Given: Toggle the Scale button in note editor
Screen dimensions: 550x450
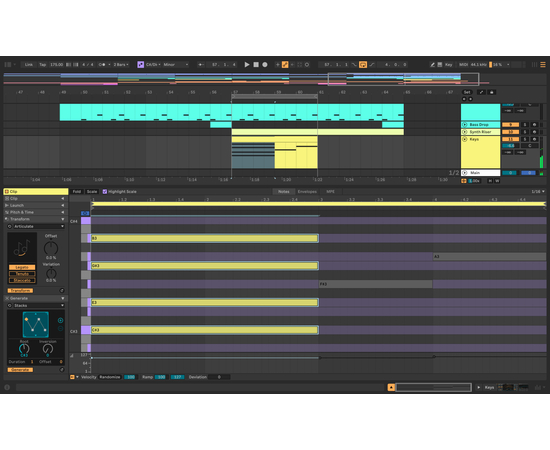Looking at the screenshot, I should pyautogui.click(x=92, y=192).
